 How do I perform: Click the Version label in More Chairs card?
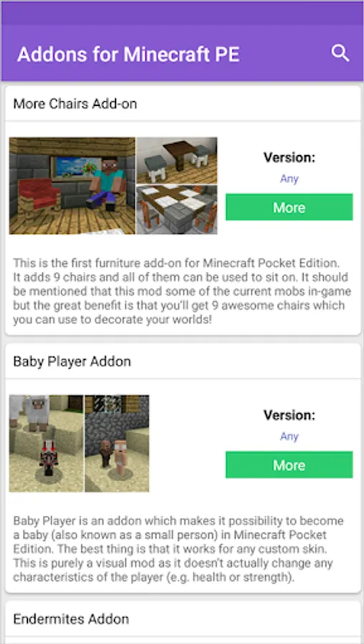click(x=289, y=157)
